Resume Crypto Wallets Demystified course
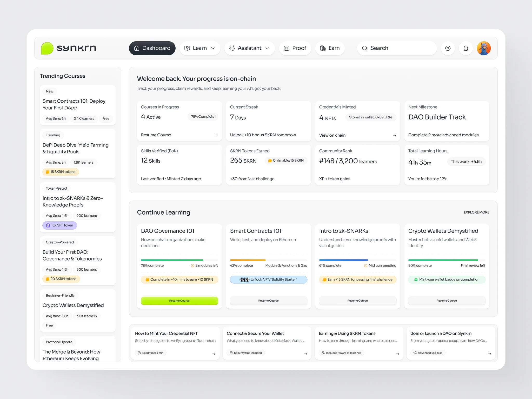Image resolution: width=532 pixels, height=399 pixels. click(x=447, y=301)
